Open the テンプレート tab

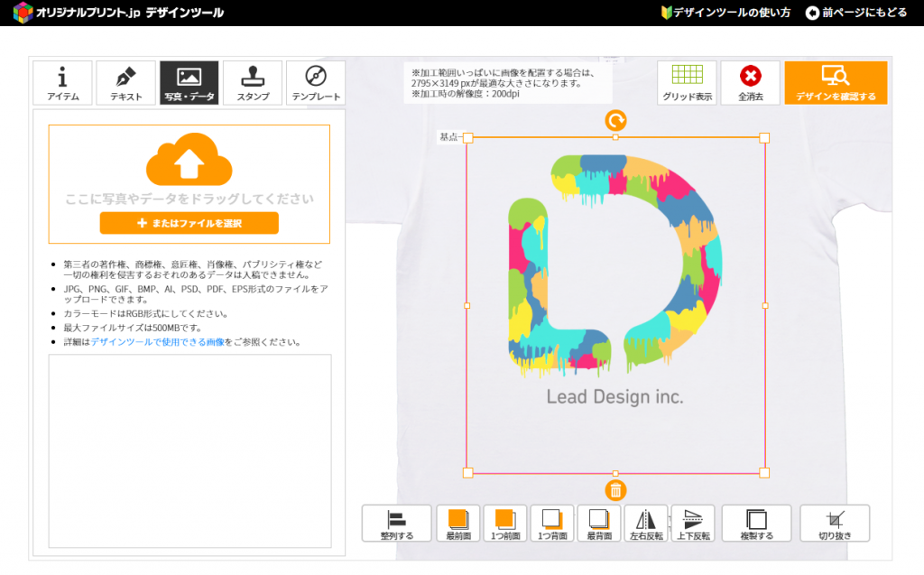click(x=316, y=82)
